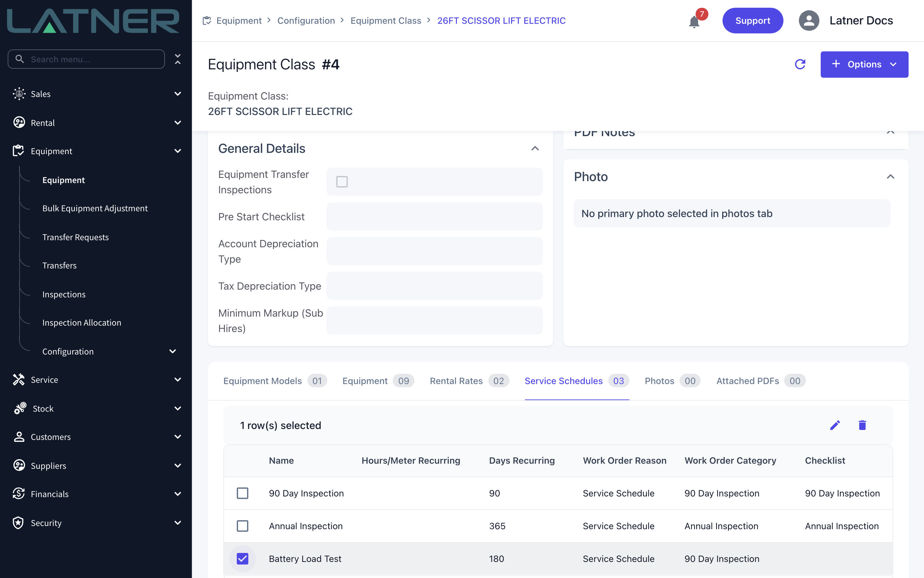Screen dimensions: 924x578
Task: Select the 90 Day Inspection row checkbox
Action: pos(243,493)
